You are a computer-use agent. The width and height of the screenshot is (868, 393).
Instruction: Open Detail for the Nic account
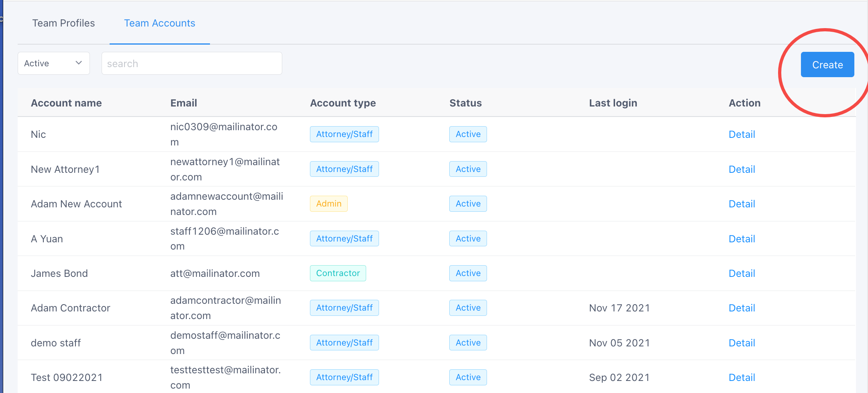tap(742, 135)
